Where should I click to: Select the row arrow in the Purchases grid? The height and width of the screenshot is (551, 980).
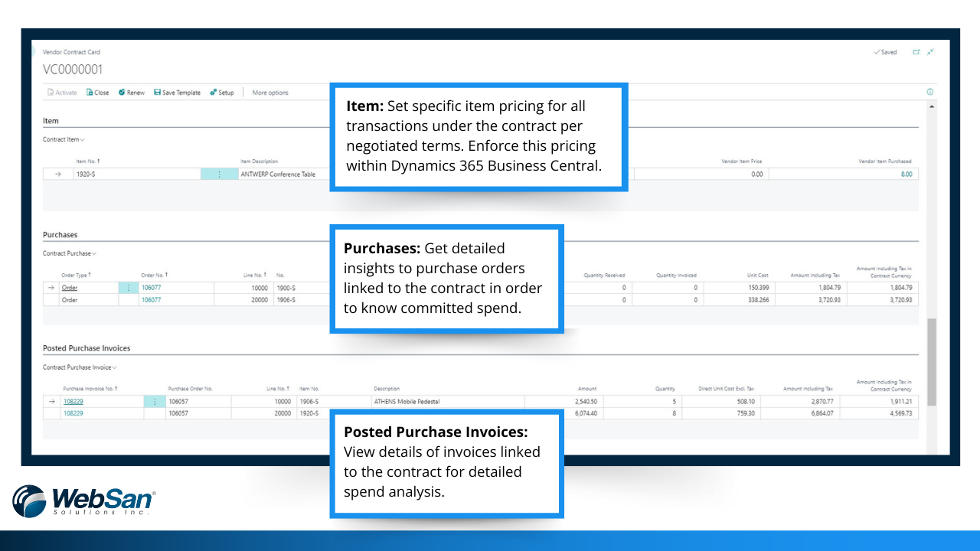tap(51, 288)
